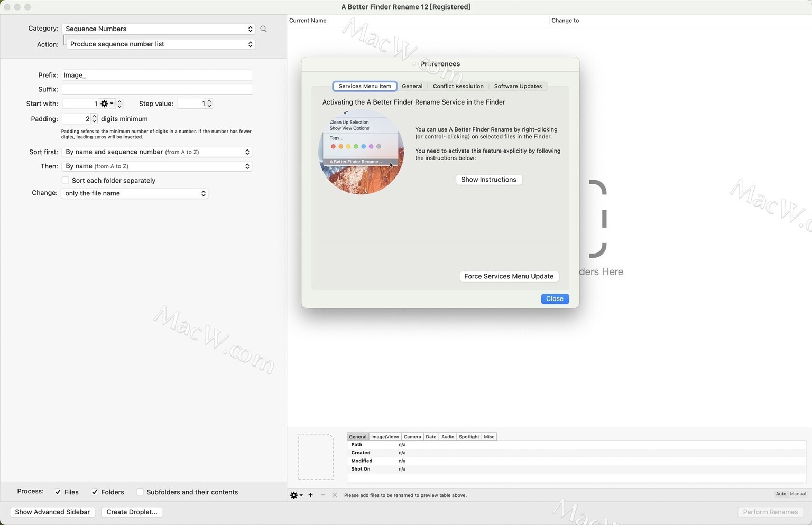The width and height of the screenshot is (812, 525).
Task: Click the search magnifier beside Category
Action: click(x=263, y=29)
